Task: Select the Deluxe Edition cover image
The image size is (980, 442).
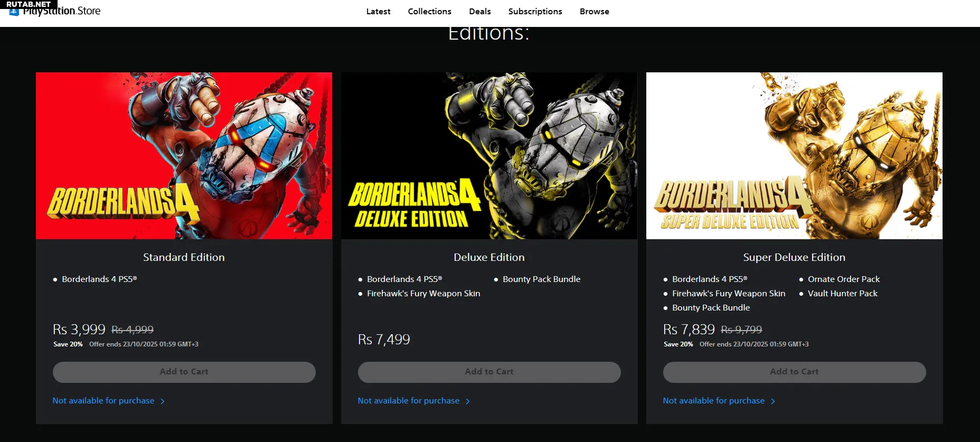Action: click(489, 156)
